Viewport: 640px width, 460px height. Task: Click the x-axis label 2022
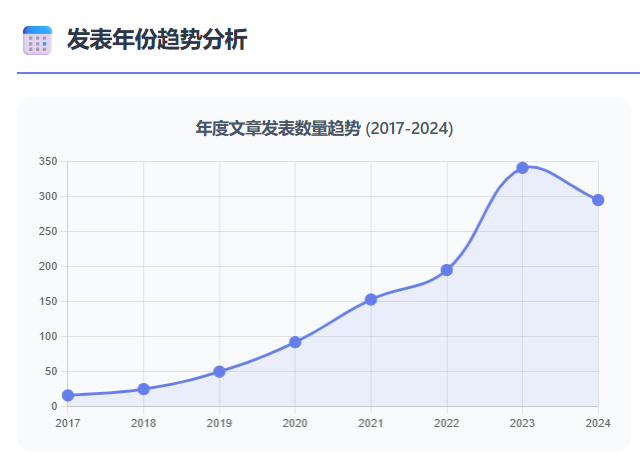coord(447,423)
